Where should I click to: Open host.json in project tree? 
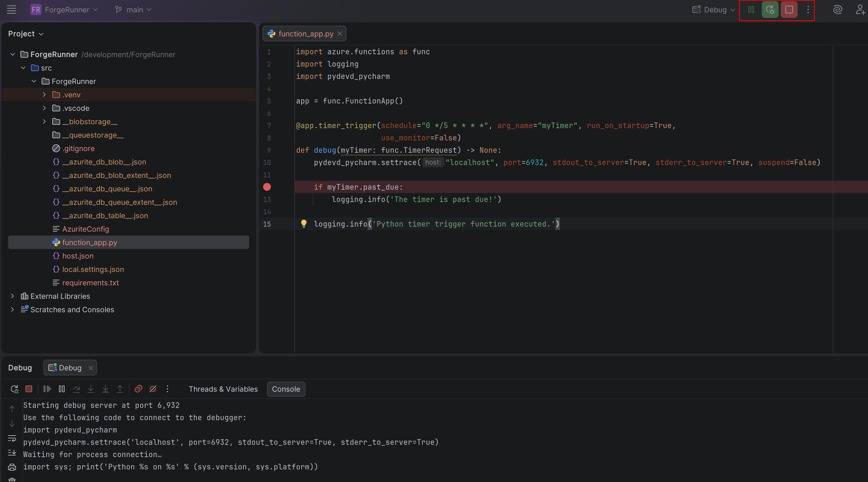(x=77, y=256)
